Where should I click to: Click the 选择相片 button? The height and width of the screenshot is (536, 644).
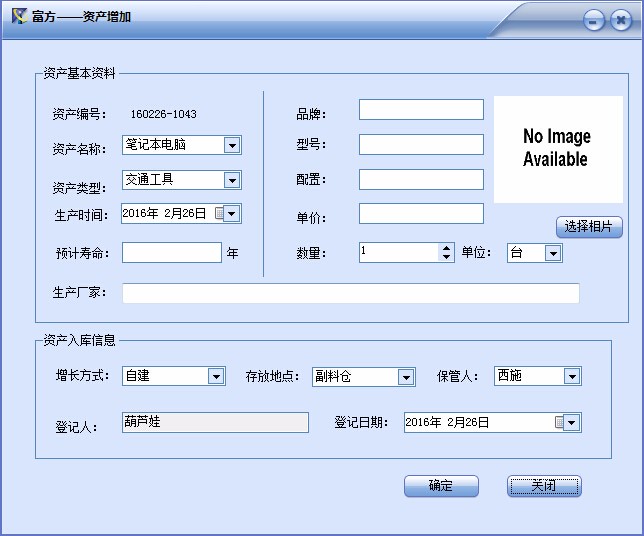589,227
